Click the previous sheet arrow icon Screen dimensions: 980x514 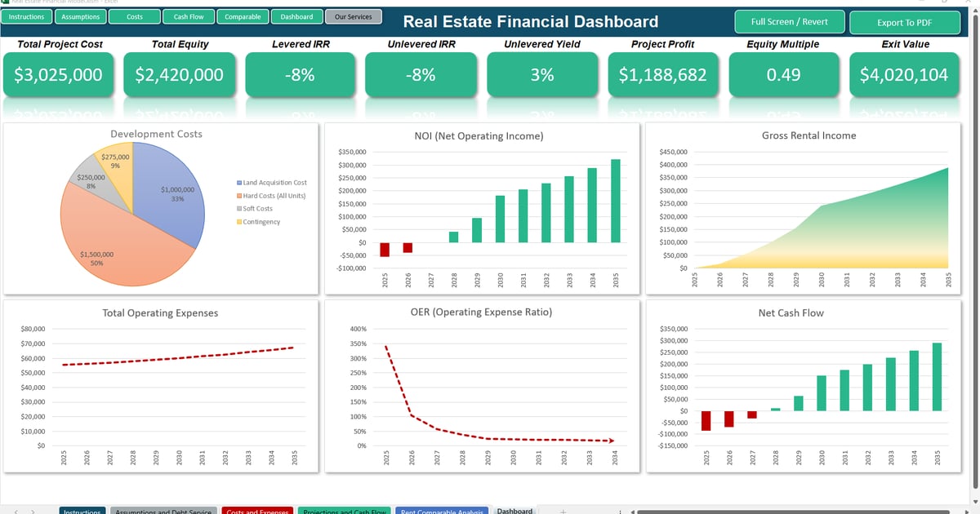[x=15, y=511]
